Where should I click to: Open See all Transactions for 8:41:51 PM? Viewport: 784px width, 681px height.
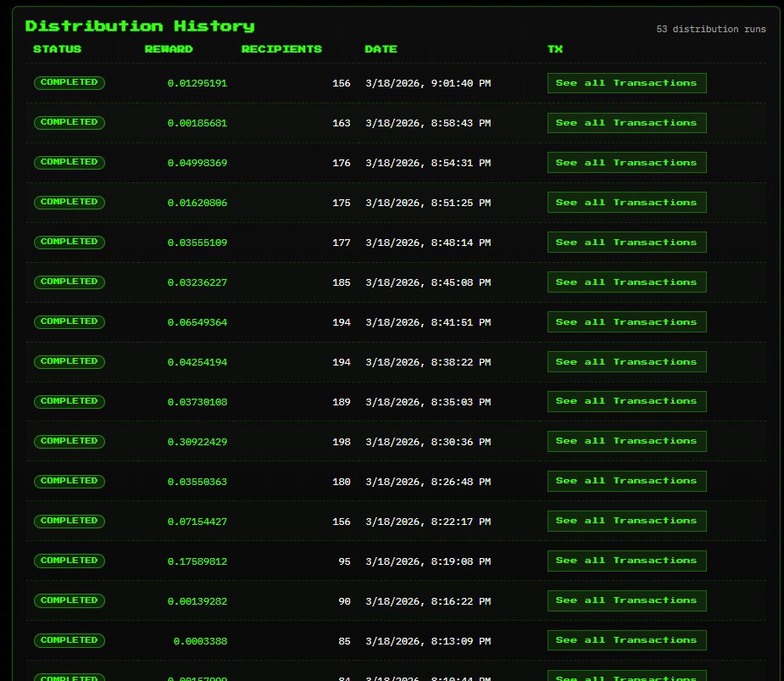[626, 322]
